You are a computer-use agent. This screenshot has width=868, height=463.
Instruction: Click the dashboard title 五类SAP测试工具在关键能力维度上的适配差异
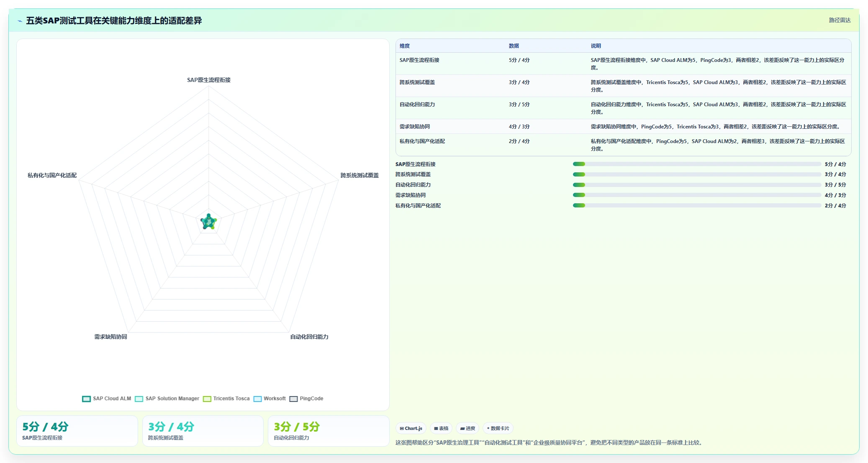[x=114, y=20]
